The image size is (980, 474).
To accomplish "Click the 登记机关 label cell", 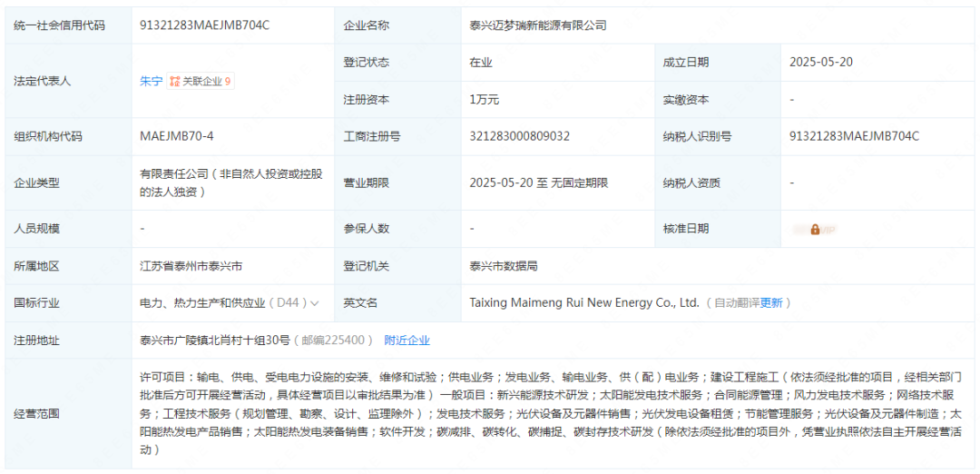I will tap(398, 266).
